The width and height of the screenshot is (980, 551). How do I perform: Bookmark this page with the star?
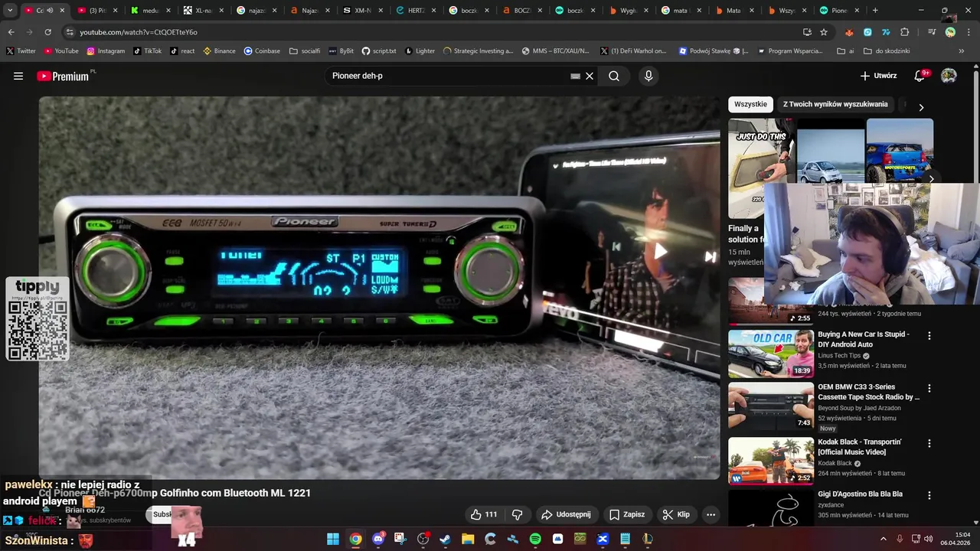click(824, 32)
